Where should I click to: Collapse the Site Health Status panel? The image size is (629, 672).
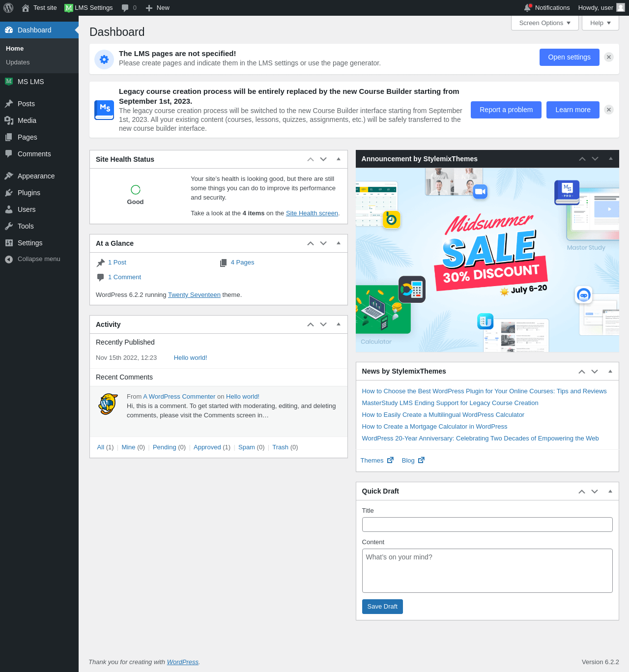pos(339,159)
